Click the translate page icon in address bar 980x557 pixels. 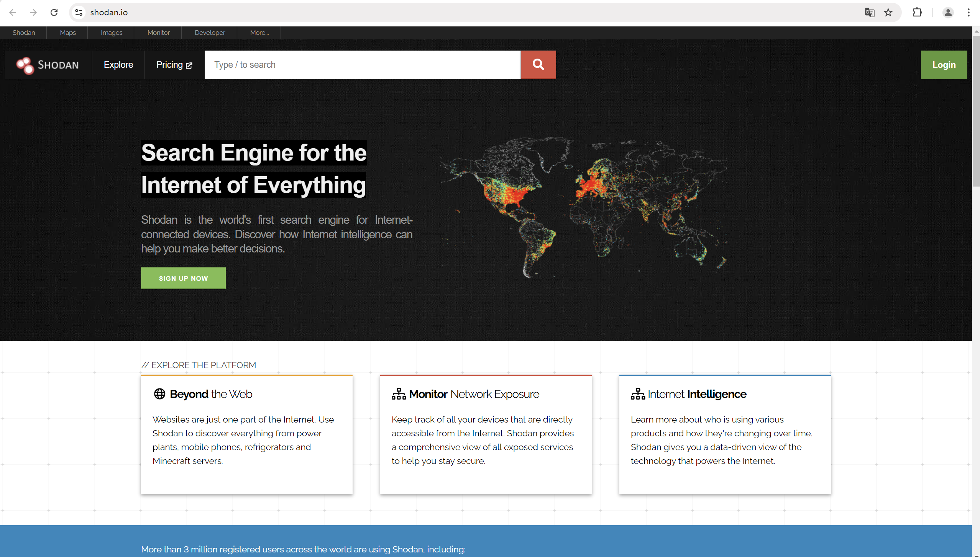tap(869, 13)
